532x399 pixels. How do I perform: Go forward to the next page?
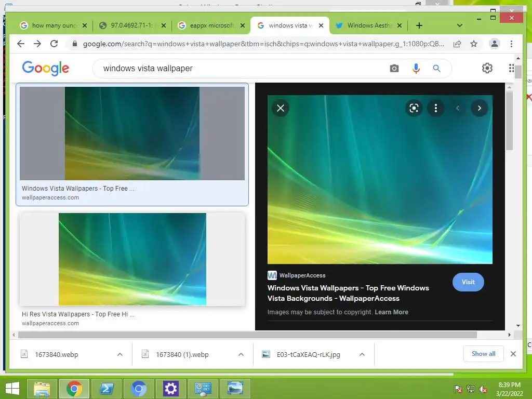click(x=37, y=44)
